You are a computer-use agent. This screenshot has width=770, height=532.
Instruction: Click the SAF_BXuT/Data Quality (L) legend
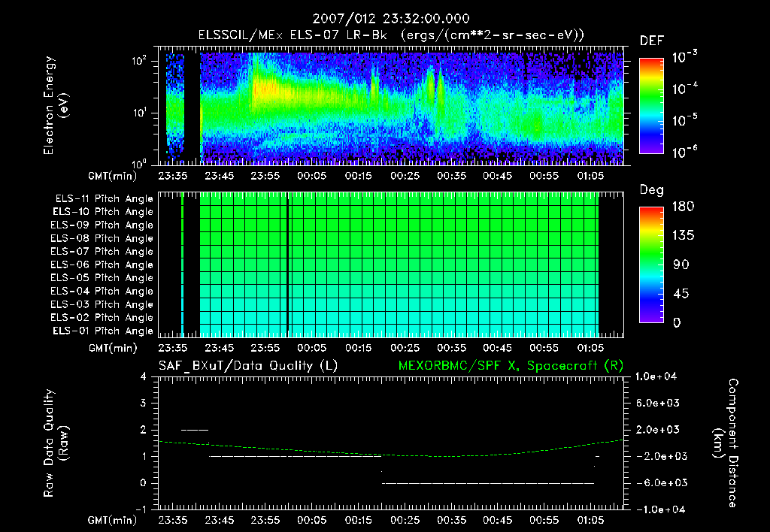pos(248,366)
